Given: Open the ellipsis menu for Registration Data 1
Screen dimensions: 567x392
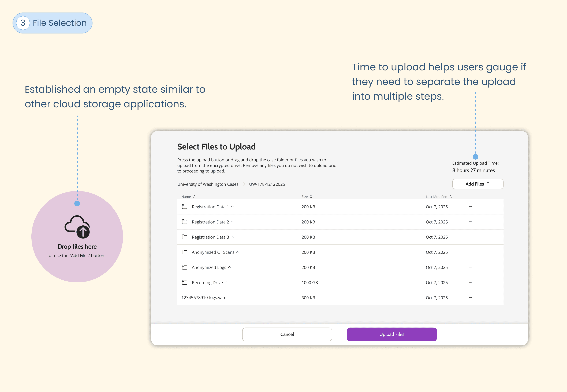Looking at the screenshot, I should tap(470, 207).
